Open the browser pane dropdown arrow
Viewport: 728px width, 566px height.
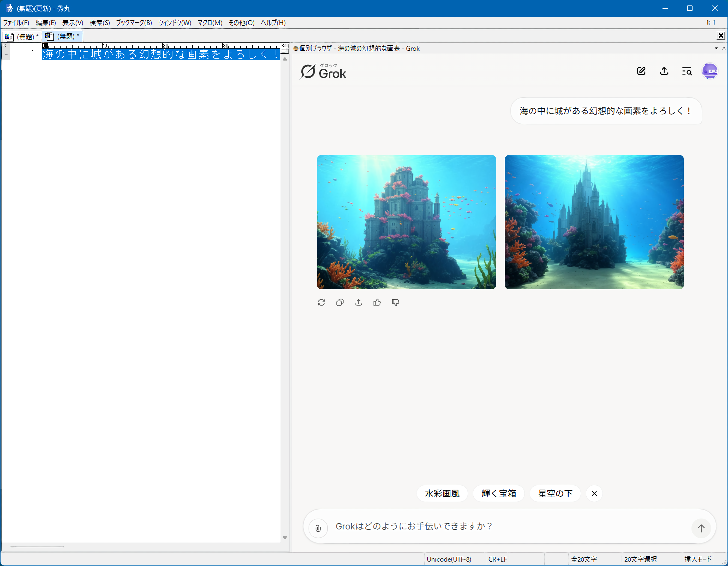click(716, 48)
